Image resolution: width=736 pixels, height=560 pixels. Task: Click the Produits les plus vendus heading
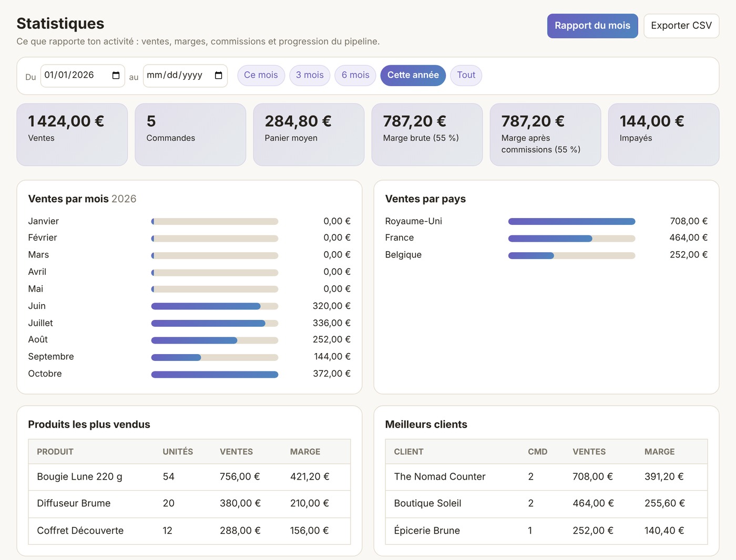point(89,424)
